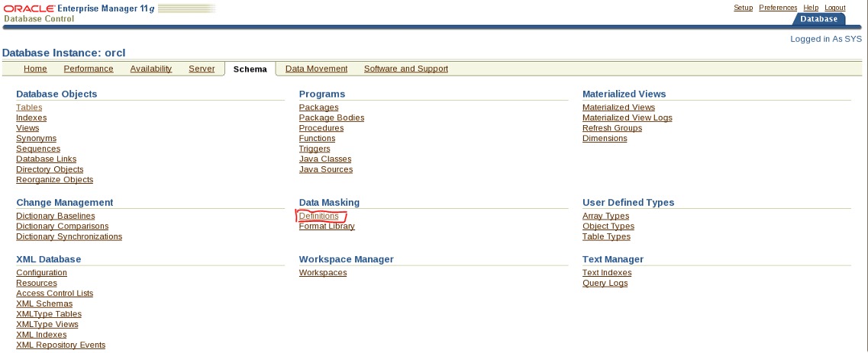Open Format Library
This screenshot has height=353, width=868.
point(327,226)
